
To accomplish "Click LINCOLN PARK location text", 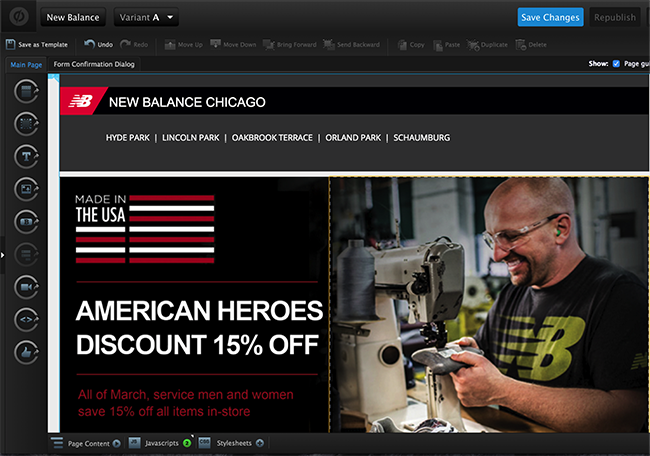I will (x=191, y=138).
